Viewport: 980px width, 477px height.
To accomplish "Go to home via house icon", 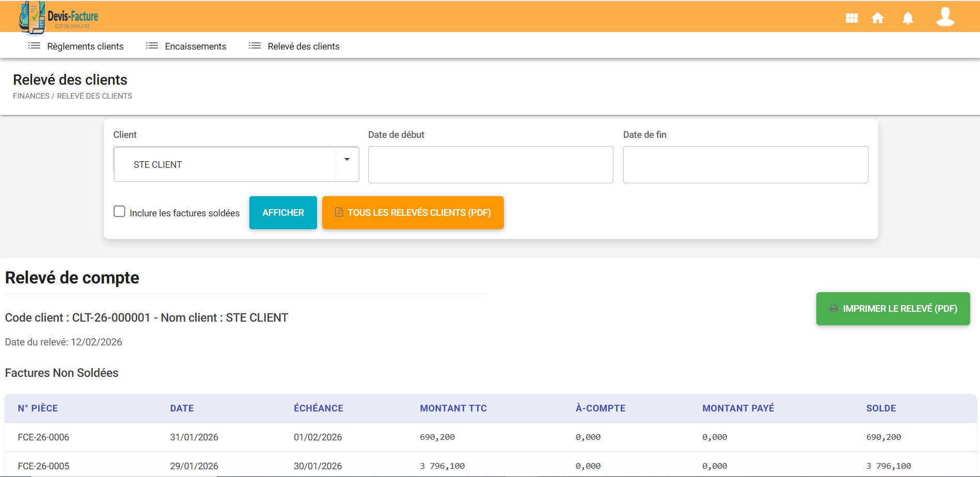I will click(877, 19).
